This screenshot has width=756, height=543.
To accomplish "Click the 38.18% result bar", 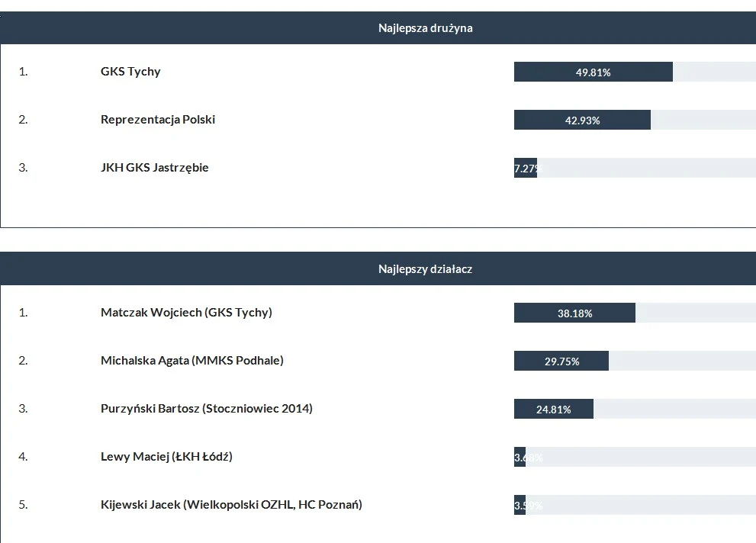I will point(574,313).
